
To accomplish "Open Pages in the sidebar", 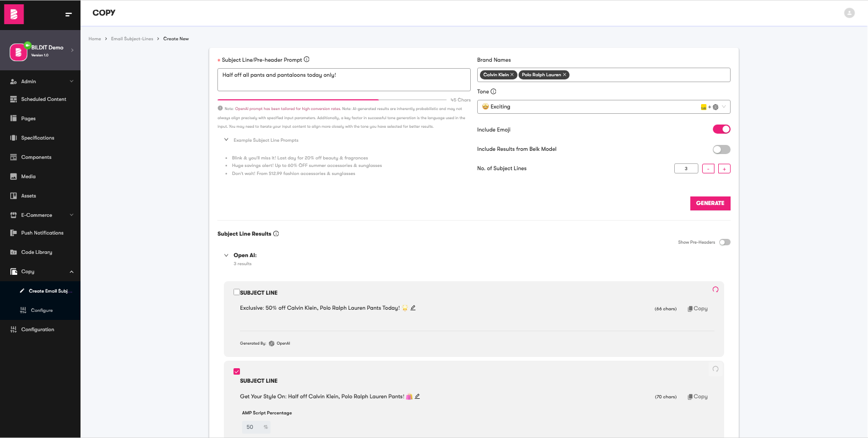I will (x=40, y=119).
